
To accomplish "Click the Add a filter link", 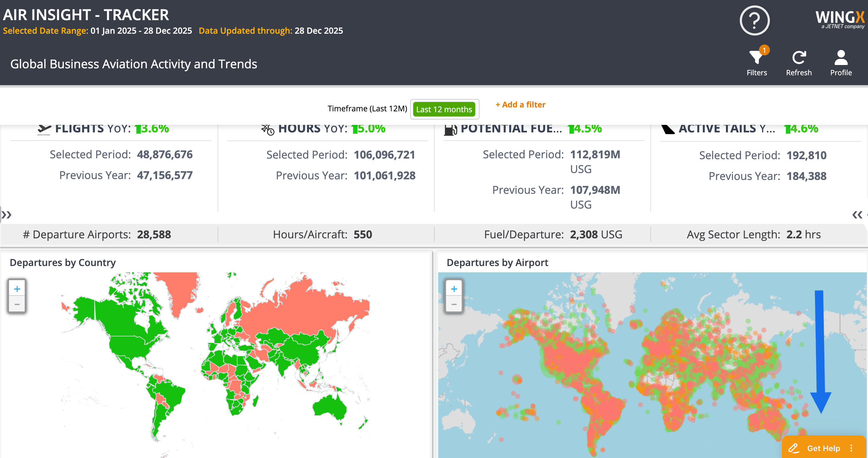I will pos(520,104).
